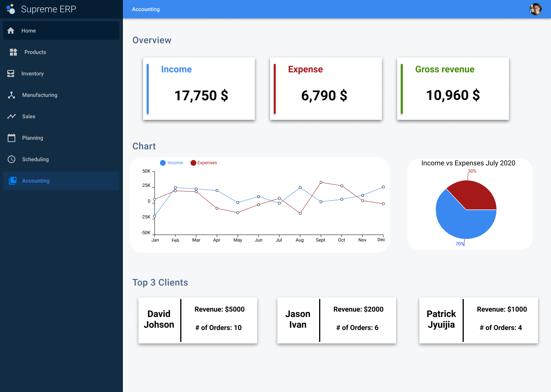Click the Scheduling clock icon
551x392 pixels.
tap(11, 159)
